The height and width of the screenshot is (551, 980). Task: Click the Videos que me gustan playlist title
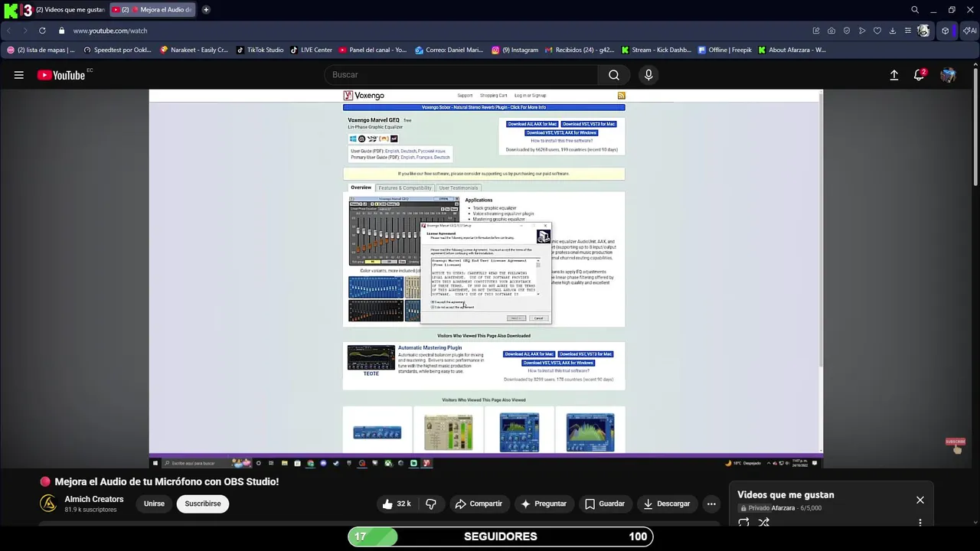tap(786, 495)
